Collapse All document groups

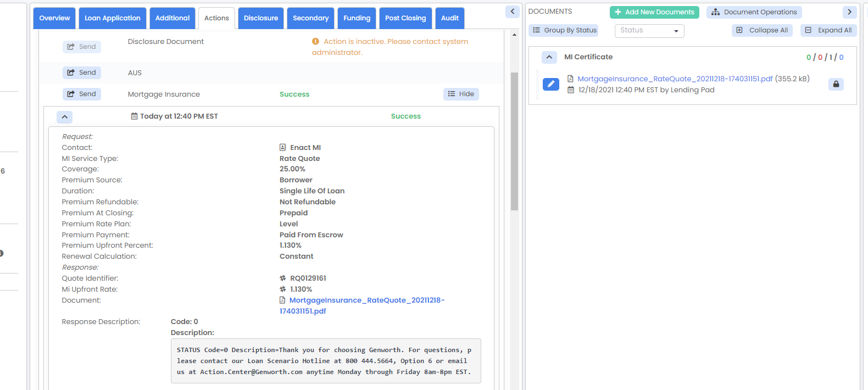click(x=762, y=30)
